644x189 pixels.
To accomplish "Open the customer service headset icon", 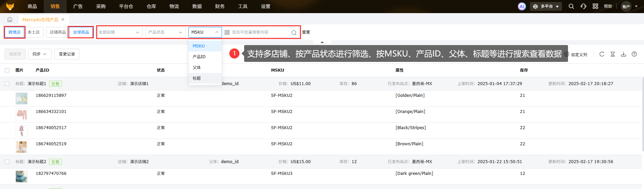I will [x=583, y=6].
